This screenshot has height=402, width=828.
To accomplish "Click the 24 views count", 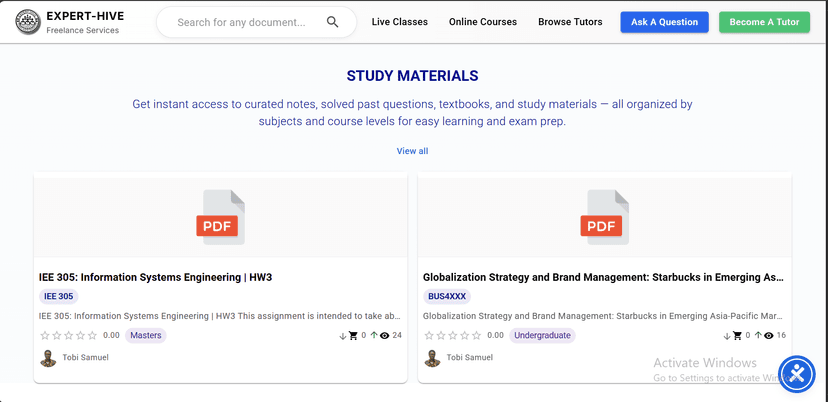I will pyautogui.click(x=397, y=335).
